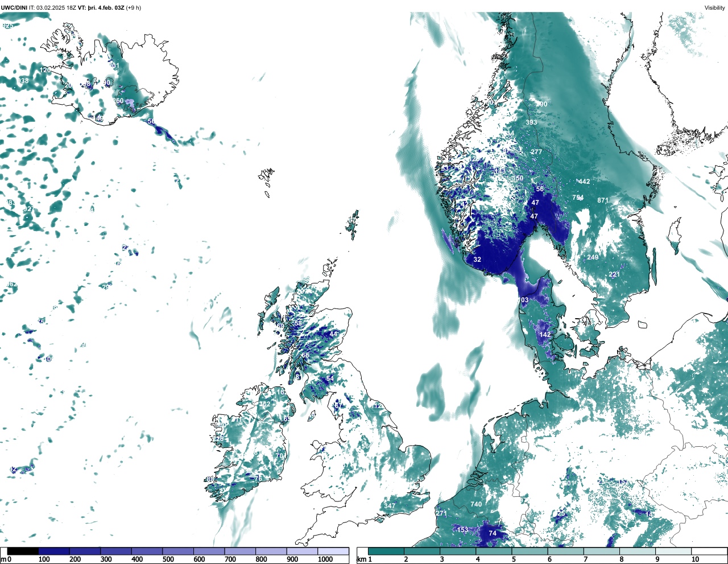728x564 pixels.
Task: Click the '66' visibility value in Scotland
Action: (x=305, y=355)
